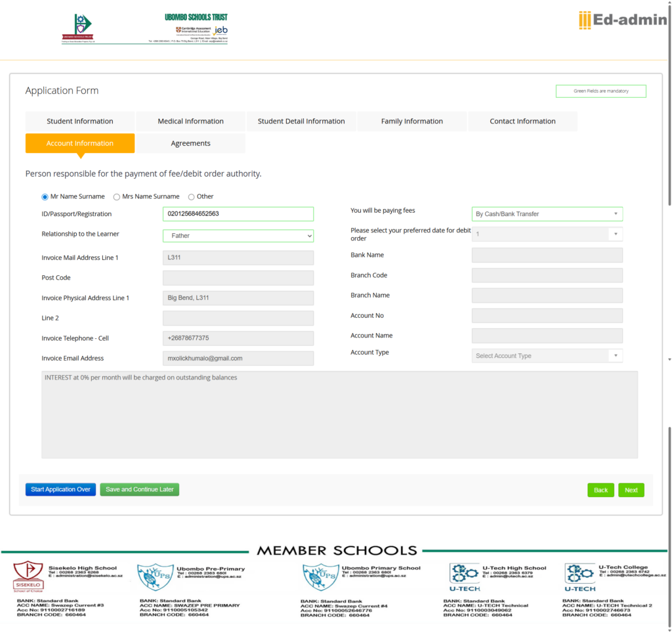Click the U-Tech College name text
This screenshot has width=672, height=633.
click(x=623, y=567)
